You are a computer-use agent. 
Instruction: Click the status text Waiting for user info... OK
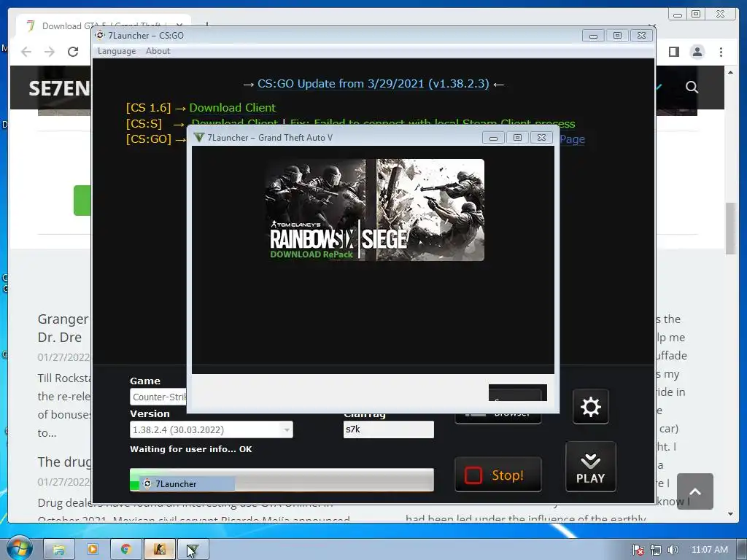(x=191, y=449)
